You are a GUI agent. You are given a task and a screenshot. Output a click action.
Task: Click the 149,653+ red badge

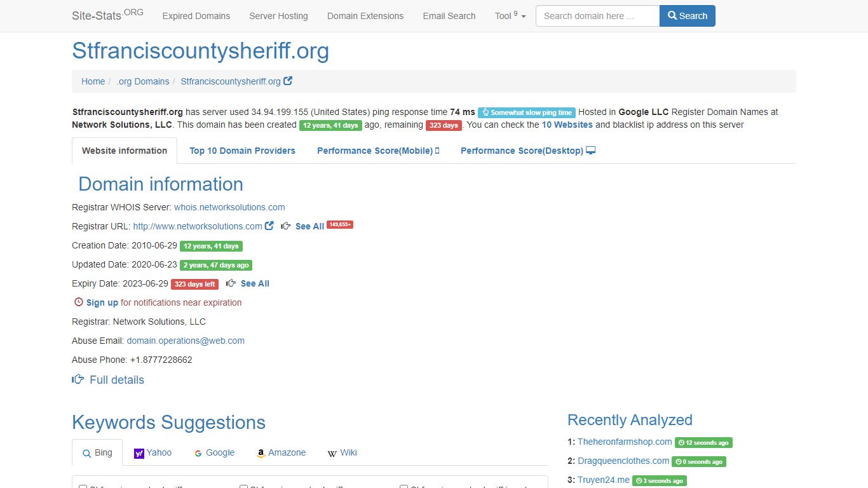[x=340, y=224]
